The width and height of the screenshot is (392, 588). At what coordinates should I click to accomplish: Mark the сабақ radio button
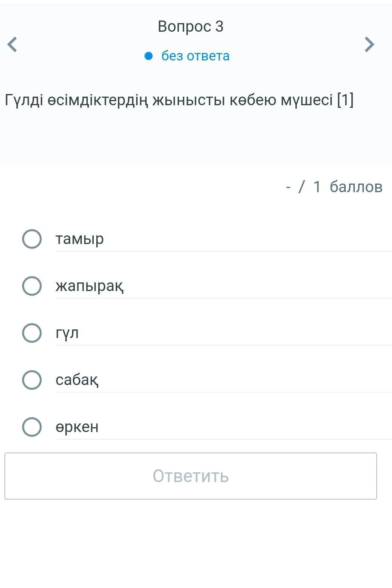(x=32, y=380)
